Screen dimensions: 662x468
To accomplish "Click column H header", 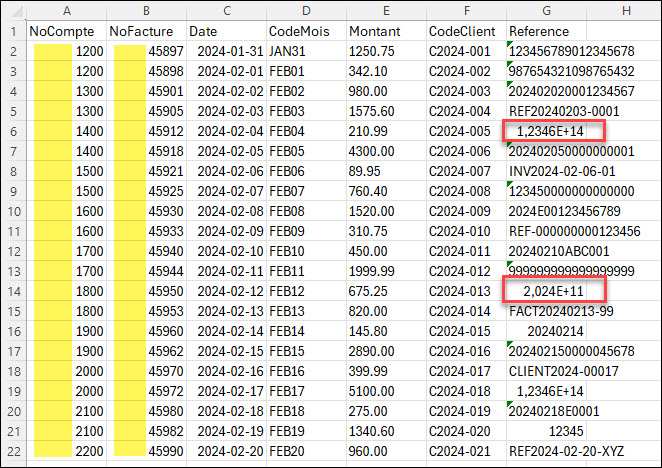I will (625, 11).
